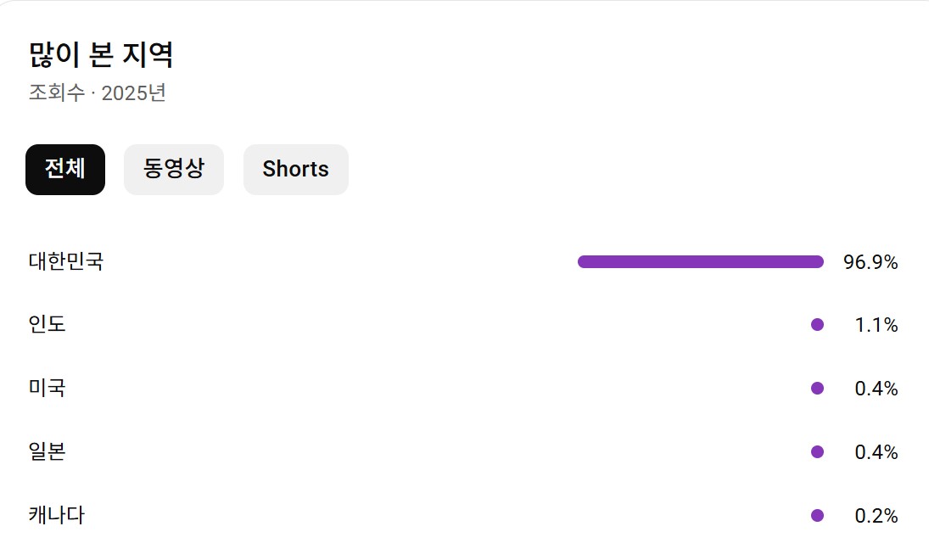Click the 96.9% value for 대한민국
929x560 pixels.
tap(870, 262)
